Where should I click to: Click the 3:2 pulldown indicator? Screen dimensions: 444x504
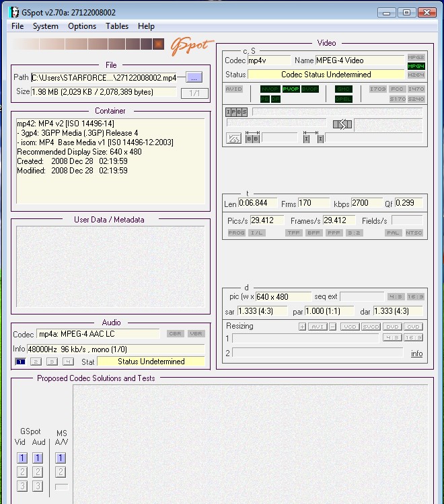[x=355, y=233]
